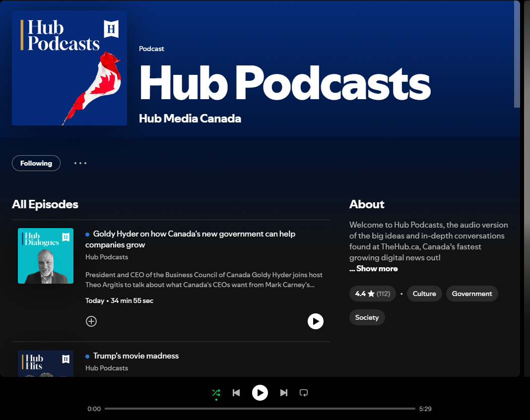Open the Goldy Hyder episode title
This screenshot has height=420, width=530.
click(190, 239)
